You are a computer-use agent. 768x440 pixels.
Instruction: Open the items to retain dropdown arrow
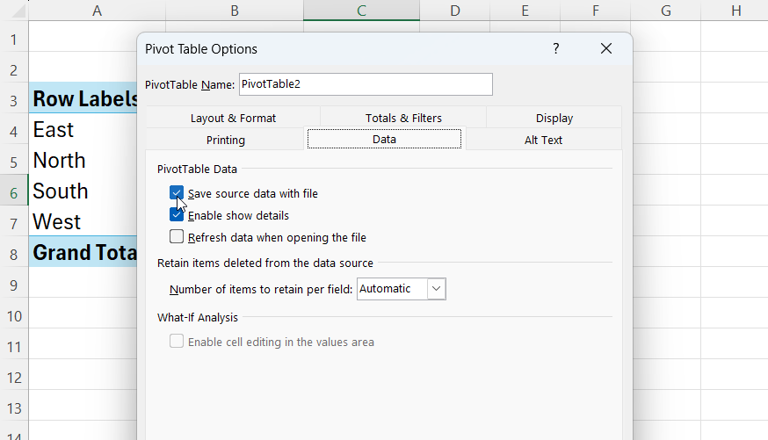(436, 289)
